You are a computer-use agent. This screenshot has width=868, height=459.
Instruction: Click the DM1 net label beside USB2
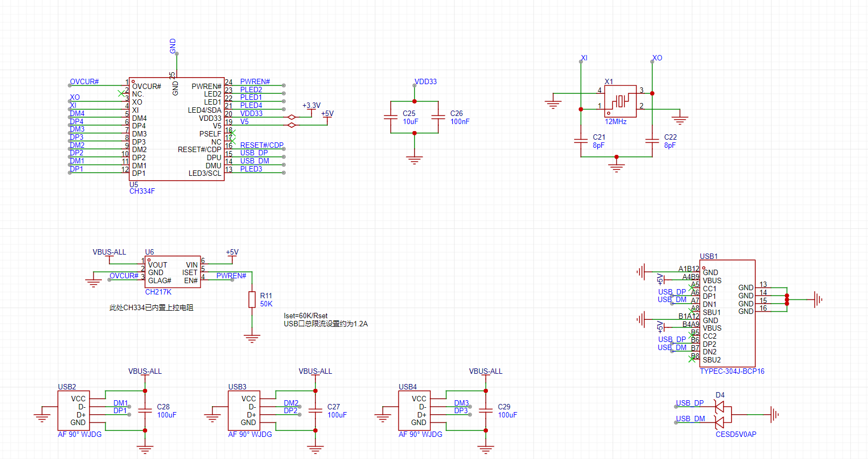[x=121, y=403]
